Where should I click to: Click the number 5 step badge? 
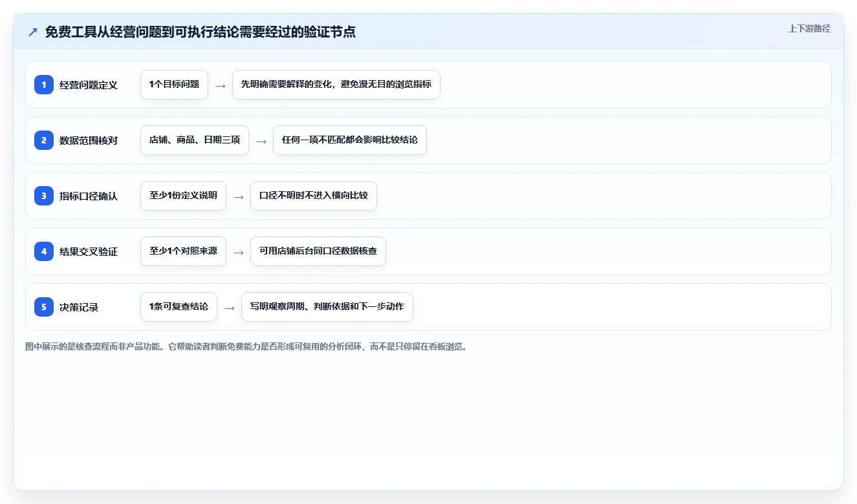click(x=44, y=307)
